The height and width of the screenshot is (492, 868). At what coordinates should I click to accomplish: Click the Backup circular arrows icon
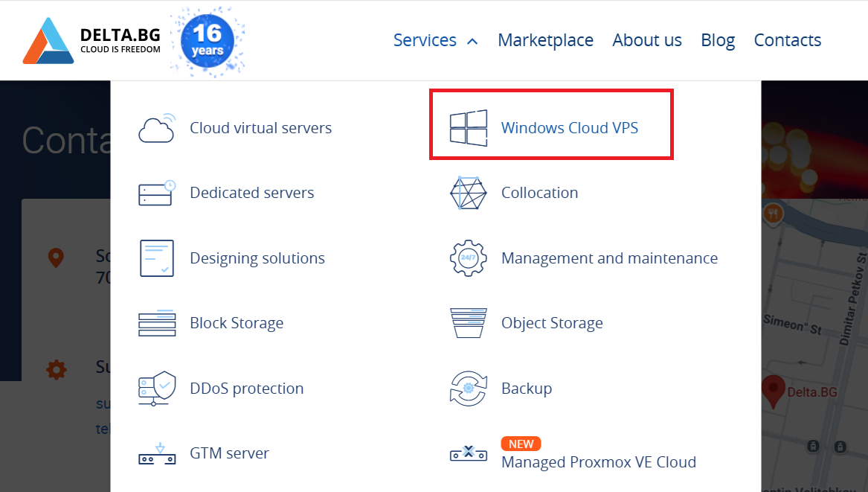point(469,389)
